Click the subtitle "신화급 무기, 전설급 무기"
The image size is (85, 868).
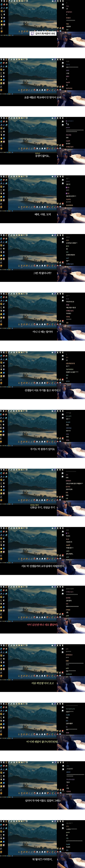click(x=42, y=507)
